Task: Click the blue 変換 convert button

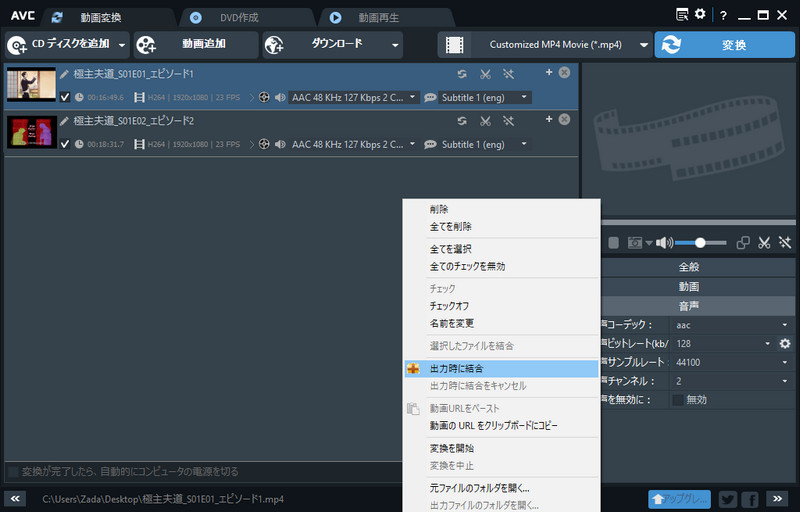Action: coord(716,45)
